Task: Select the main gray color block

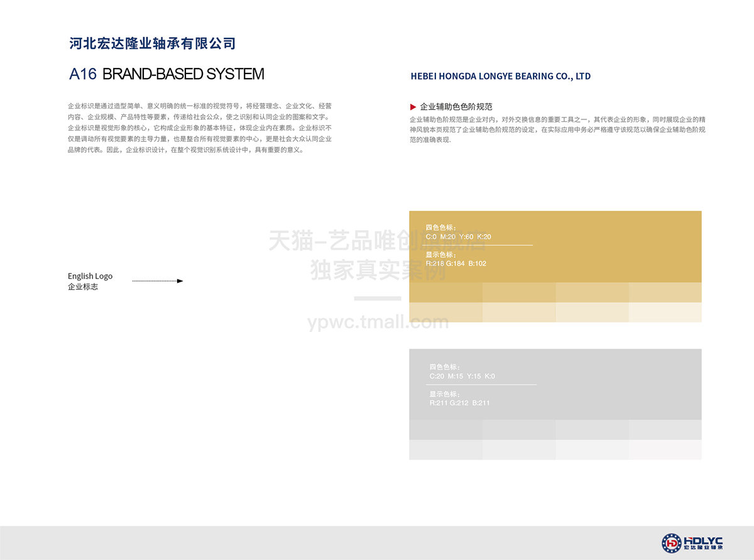Action: [555, 385]
